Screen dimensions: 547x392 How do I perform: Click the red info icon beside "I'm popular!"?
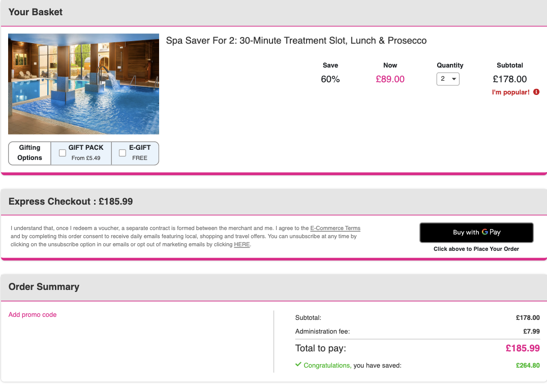(536, 92)
